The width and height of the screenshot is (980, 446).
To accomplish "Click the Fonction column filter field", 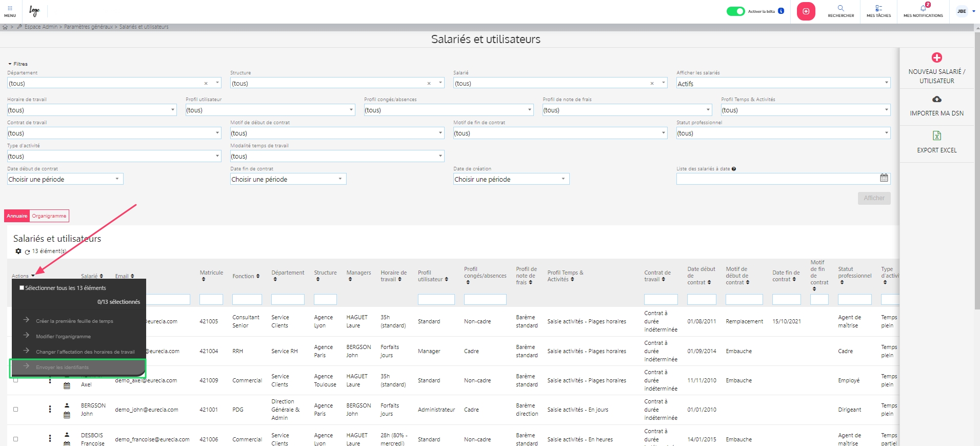I will pyautogui.click(x=247, y=299).
